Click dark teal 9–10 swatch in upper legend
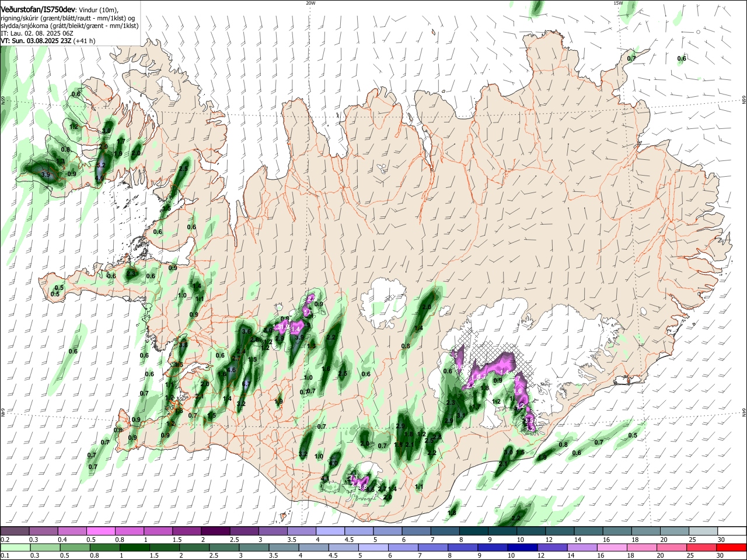This screenshot has height=560, width=747. point(502,531)
